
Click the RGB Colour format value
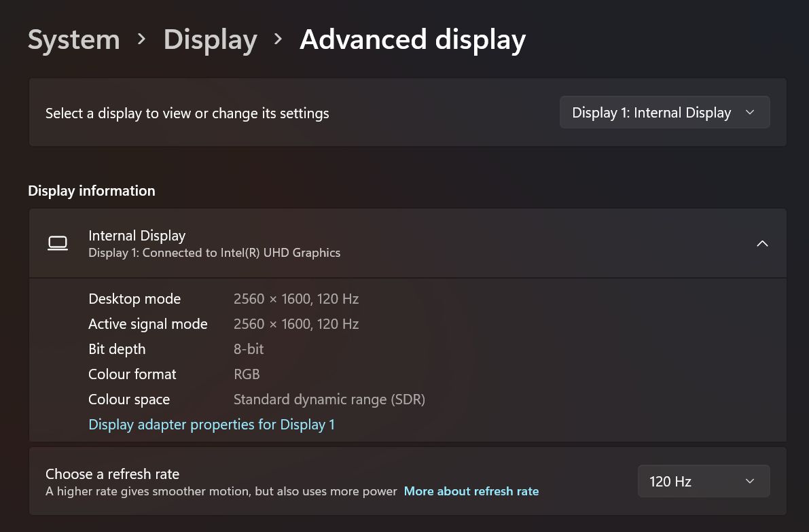[x=247, y=374]
